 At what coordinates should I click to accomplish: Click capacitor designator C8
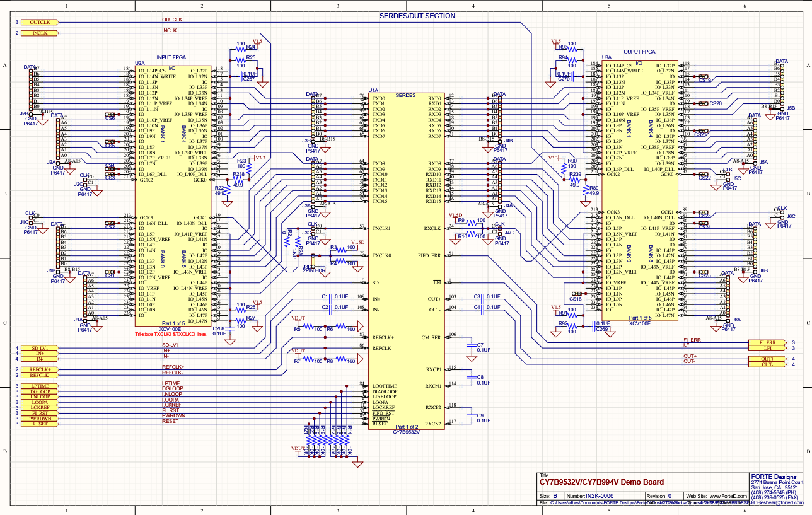[x=480, y=376]
